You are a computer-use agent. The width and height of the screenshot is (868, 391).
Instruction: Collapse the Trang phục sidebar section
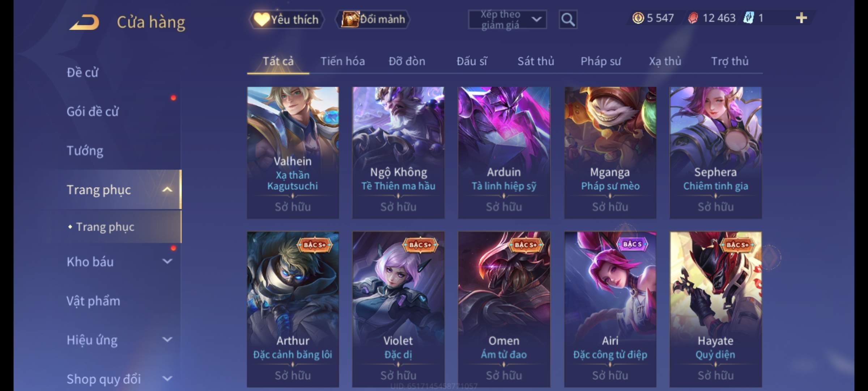pyautogui.click(x=167, y=189)
